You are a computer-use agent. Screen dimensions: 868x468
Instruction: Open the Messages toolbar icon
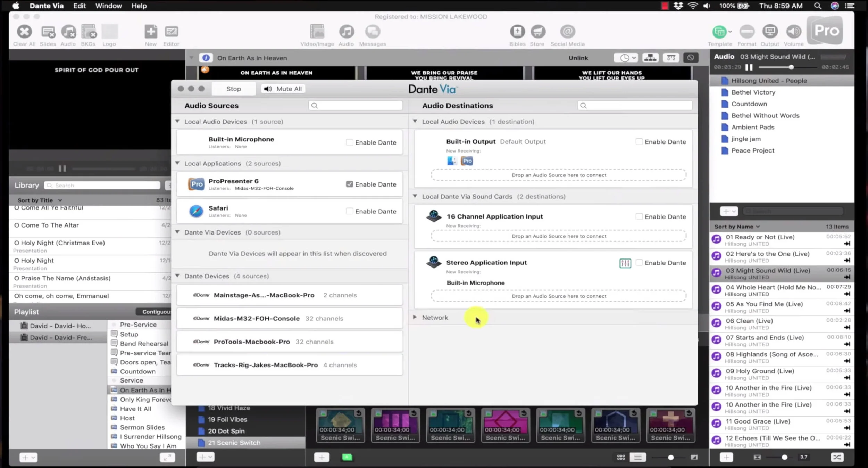pos(372,32)
